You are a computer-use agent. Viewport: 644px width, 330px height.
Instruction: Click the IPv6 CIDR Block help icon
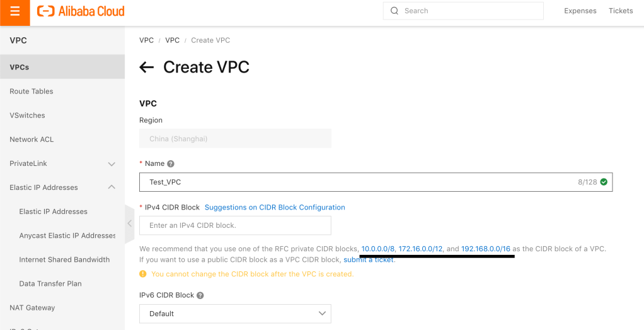[x=200, y=295]
